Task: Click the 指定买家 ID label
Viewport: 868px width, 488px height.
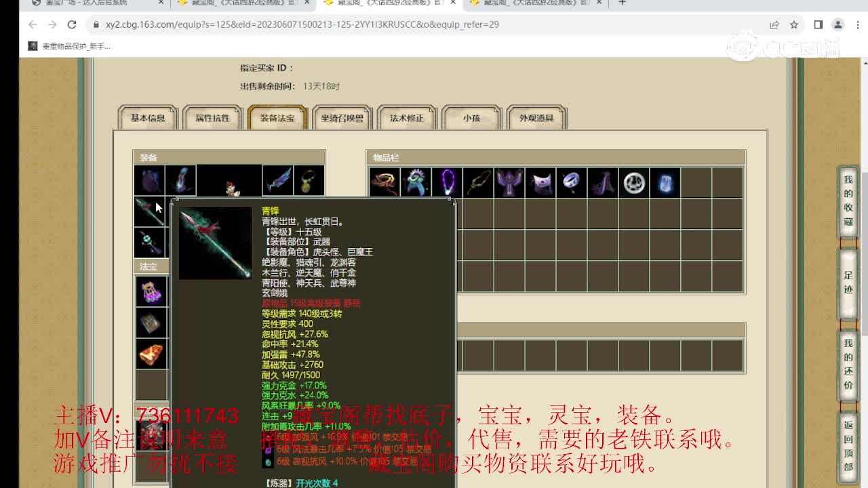Action: tap(267, 68)
